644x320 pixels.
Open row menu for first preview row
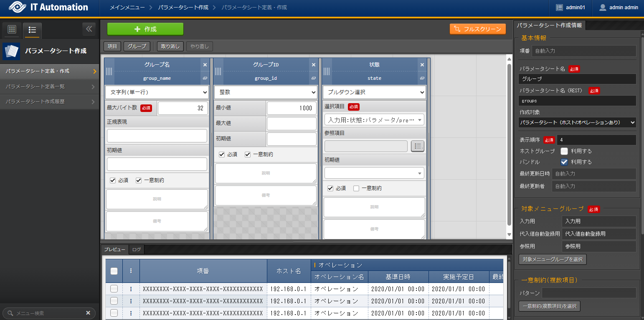pyautogui.click(x=131, y=289)
